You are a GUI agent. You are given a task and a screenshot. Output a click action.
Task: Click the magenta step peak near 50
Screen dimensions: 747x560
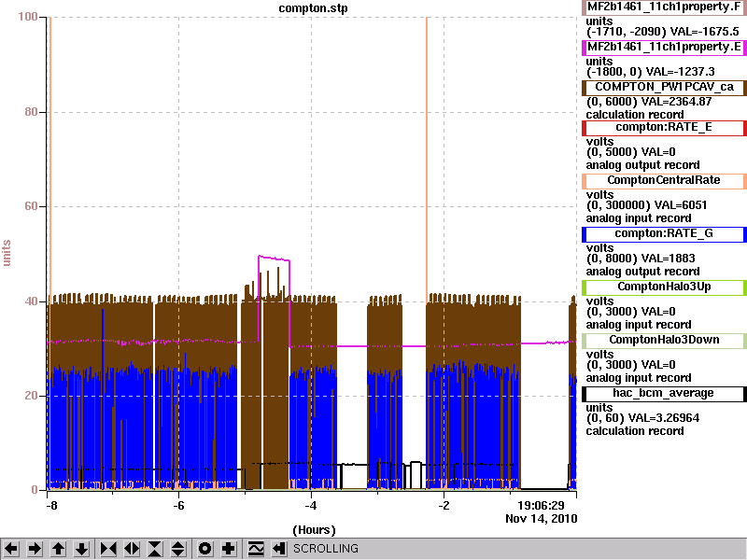[274, 259]
